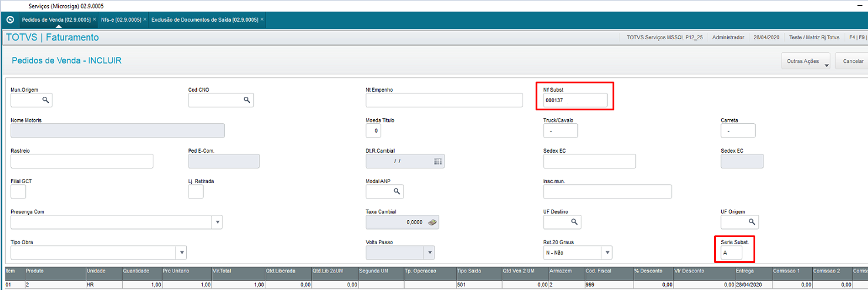Expand the Tipo Obra dropdown
868x290 pixels.
[x=182, y=252]
